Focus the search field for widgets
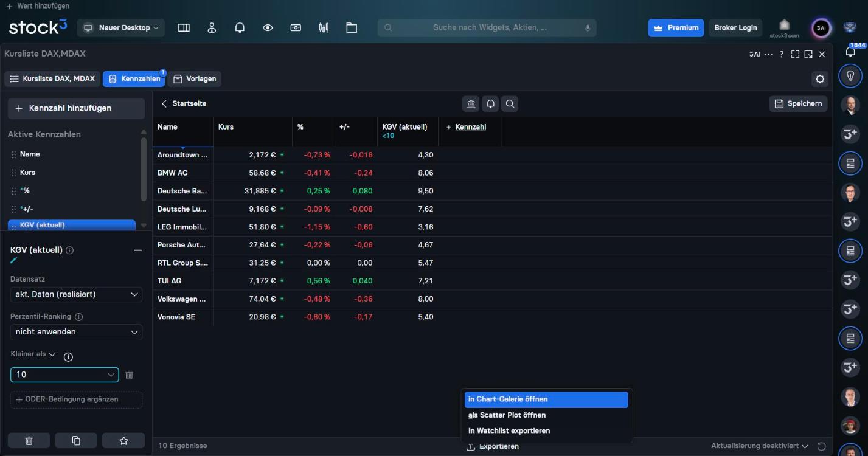The width and height of the screenshot is (868, 456). click(x=487, y=28)
